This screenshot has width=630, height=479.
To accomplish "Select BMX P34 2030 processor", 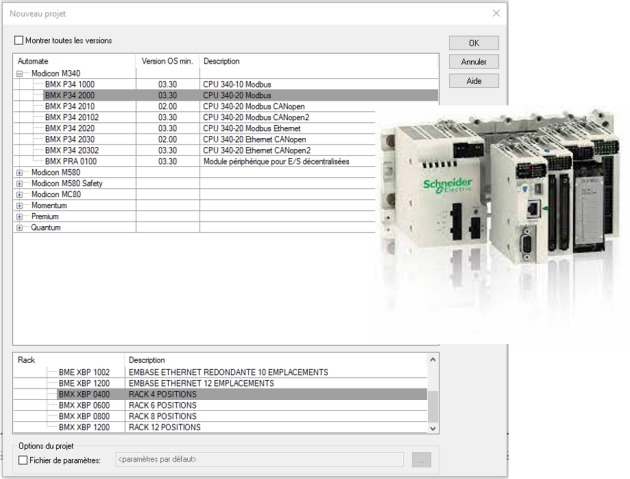I will 70,139.
